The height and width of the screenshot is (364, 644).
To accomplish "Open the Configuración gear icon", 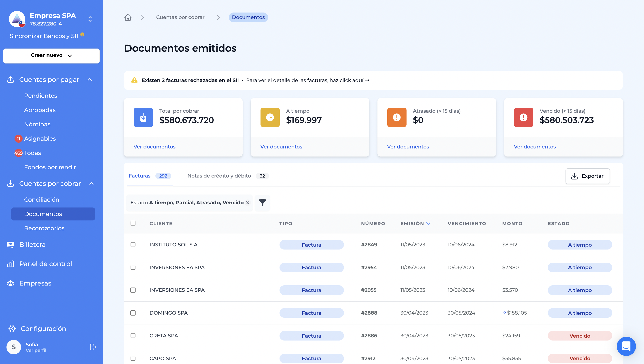I will tap(12, 328).
